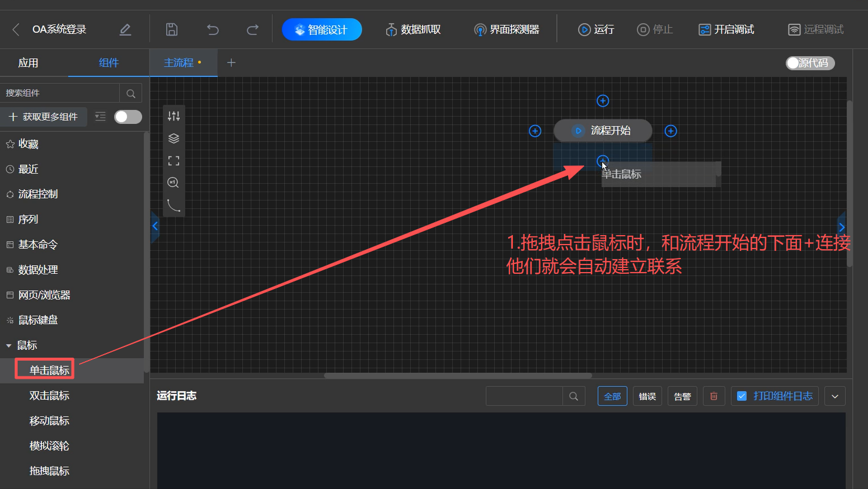Click 运行 to run the flow

coord(596,29)
